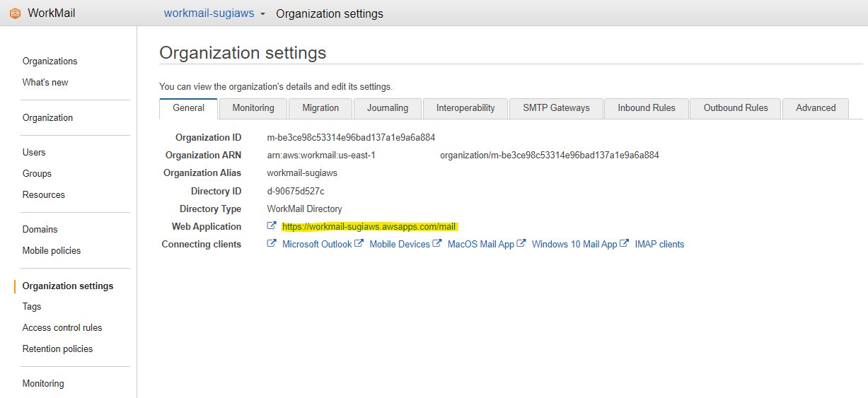This screenshot has width=868, height=398.
Task: Click external link icon before Microsoft Outlook
Action: pos(272,243)
